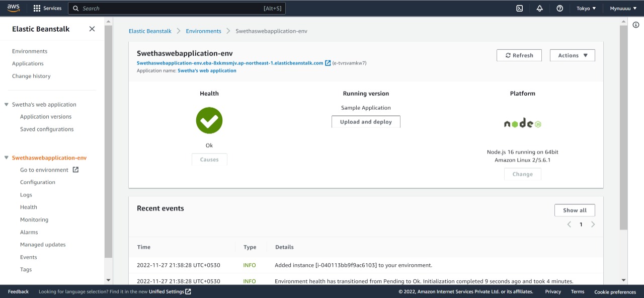
Task: Click the Terms footer link
Action: (x=578, y=291)
